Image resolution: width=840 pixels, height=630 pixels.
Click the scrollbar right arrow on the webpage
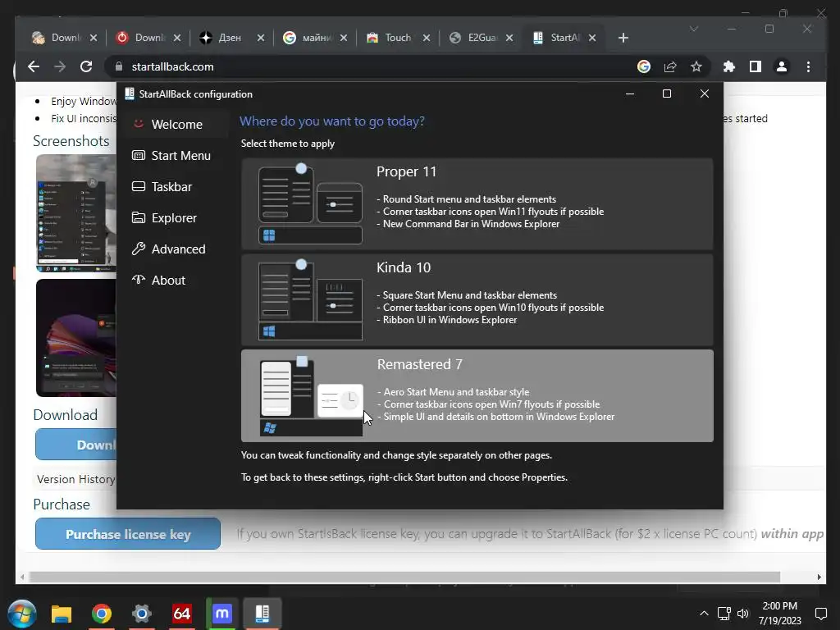click(x=819, y=577)
